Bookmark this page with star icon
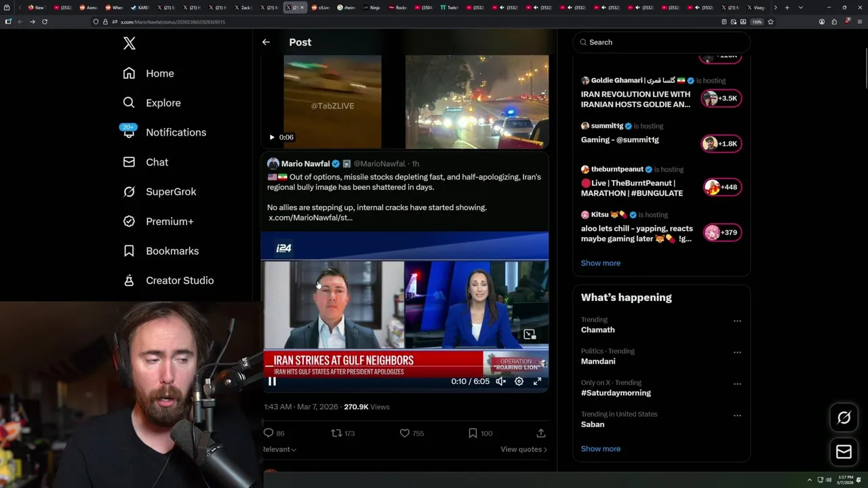Screen dimensions: 868x488 pos(770,22)
